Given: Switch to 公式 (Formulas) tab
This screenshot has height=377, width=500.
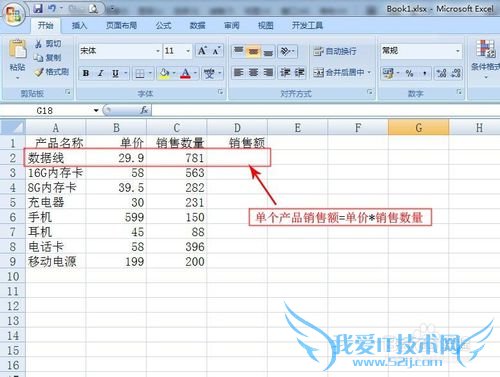Looking at the screenshot, I should (x=163, y=25).
